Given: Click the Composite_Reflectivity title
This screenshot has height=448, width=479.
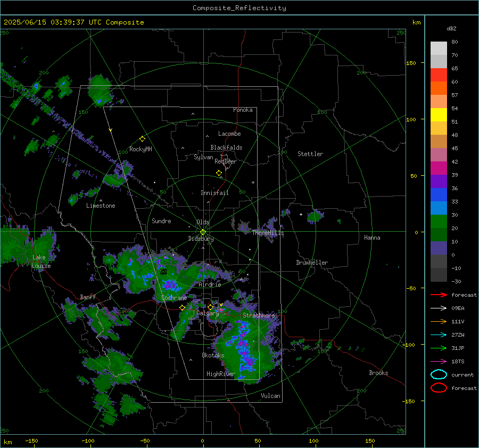Looking at the screenshot, I should (x=239, y=8).
